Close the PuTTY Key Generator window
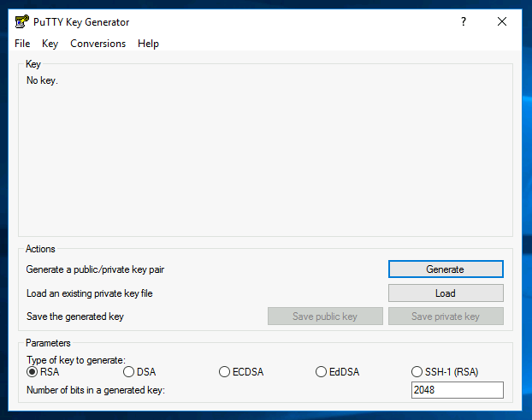The image size is (532, 420). click(502, 21)
